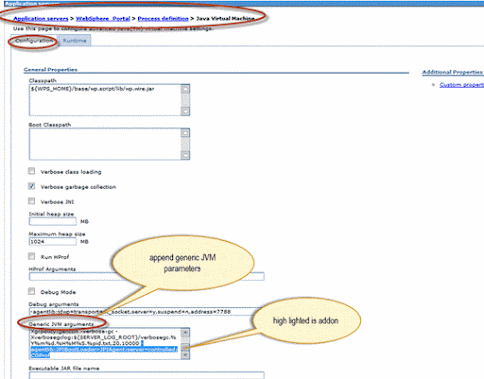The height and width of the screenshot is (379, 484).
Task: Enable Verbose class loading checkbox
Action: tap(32, 171)
